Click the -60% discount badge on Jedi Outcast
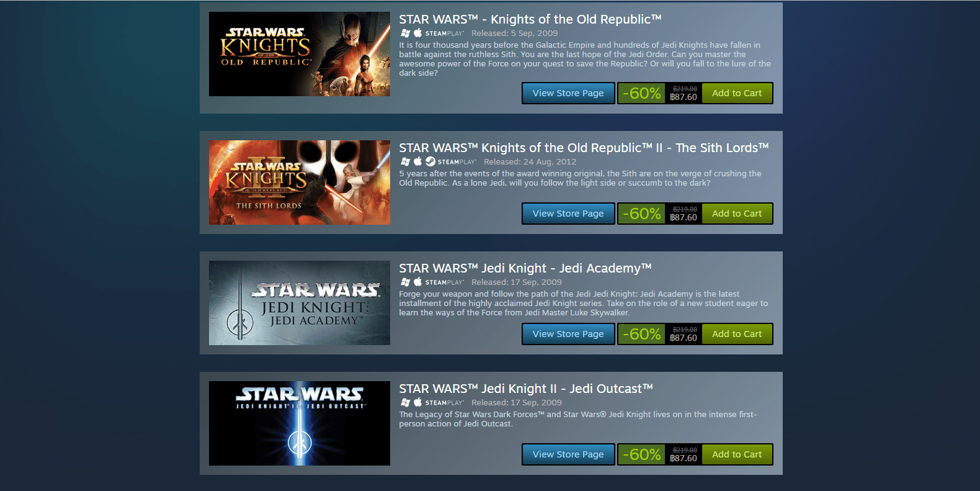Viewport: 980px width, 491px height. point(641,454)
